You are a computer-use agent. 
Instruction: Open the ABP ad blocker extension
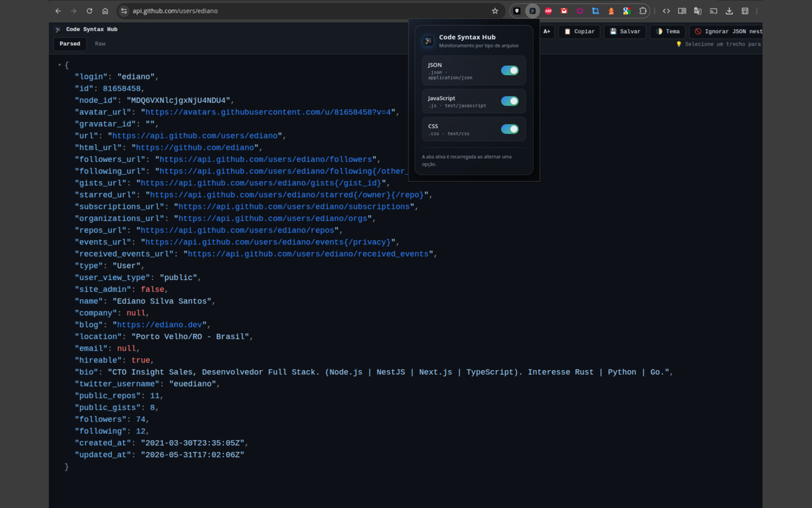coord(548,11)
